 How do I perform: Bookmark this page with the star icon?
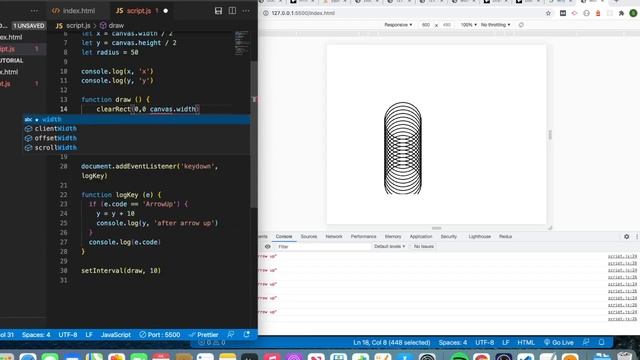tap(548, 13)
